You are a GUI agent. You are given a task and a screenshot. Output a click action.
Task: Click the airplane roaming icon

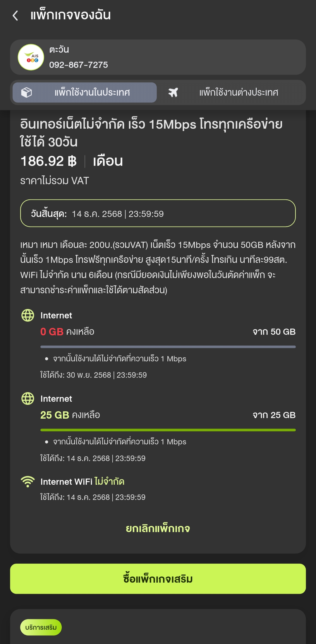point(173,92)
